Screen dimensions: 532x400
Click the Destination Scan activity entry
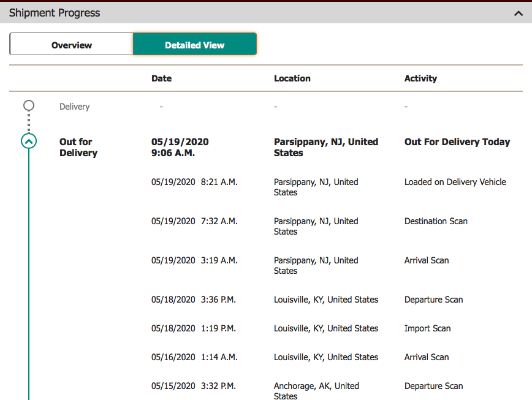pos(436,221)
